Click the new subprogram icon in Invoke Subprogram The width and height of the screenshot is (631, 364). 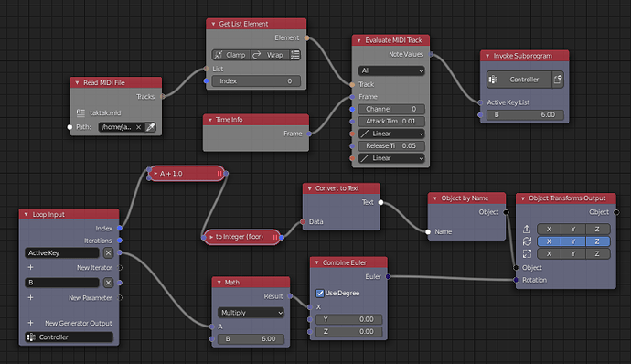coord(557,80)
